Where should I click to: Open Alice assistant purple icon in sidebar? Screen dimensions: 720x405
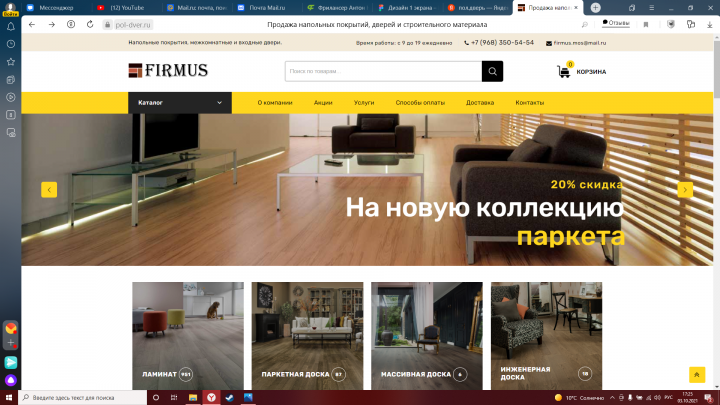tap(11, 380)
